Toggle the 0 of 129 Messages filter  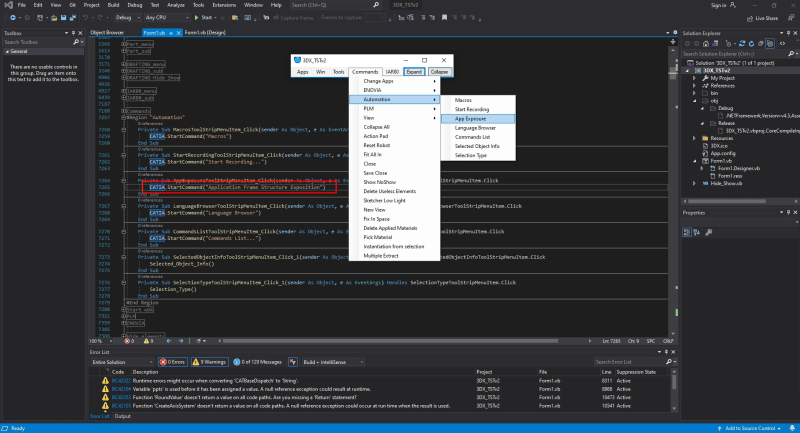coord(258,362)
